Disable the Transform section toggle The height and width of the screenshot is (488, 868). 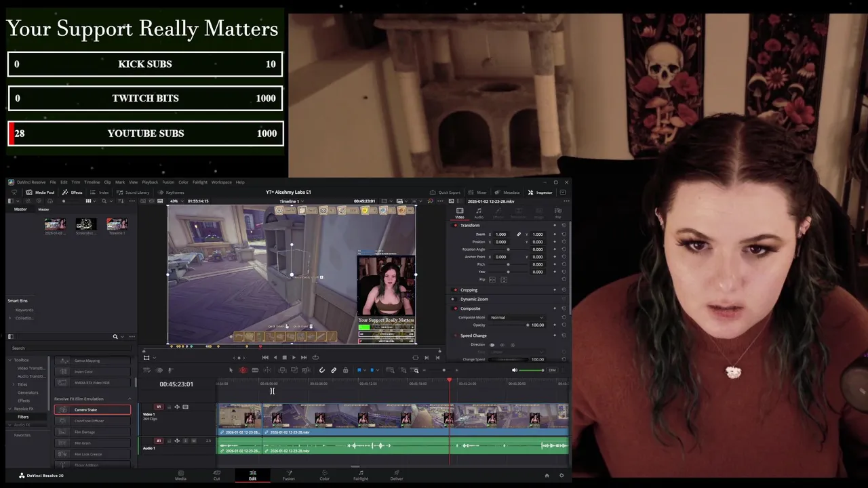click(455, 225)
